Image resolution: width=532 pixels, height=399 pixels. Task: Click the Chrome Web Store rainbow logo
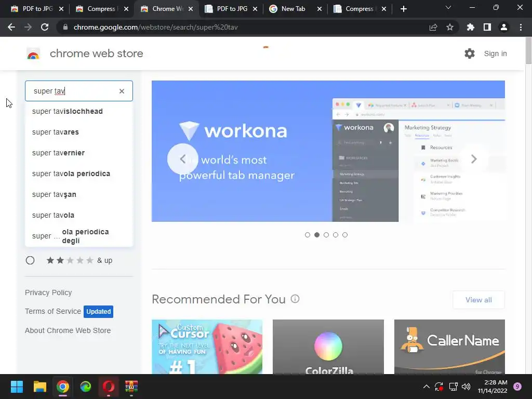[33, 54]
